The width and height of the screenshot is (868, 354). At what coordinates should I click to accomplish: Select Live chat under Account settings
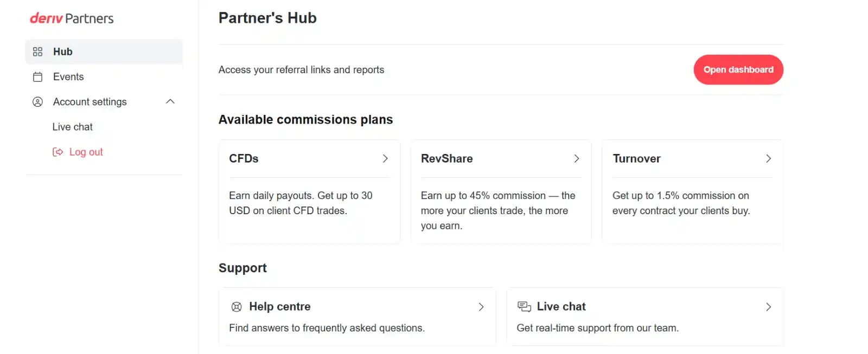(x=73, y=127)
